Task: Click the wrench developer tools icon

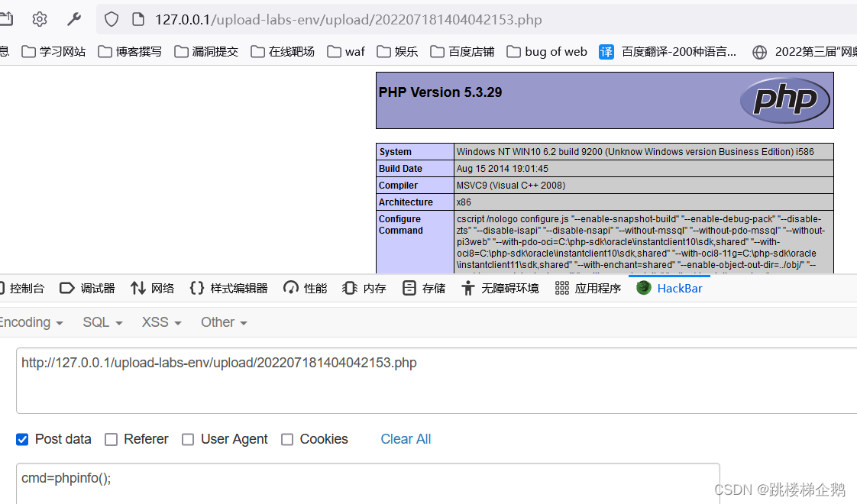Action: point(74,19)
